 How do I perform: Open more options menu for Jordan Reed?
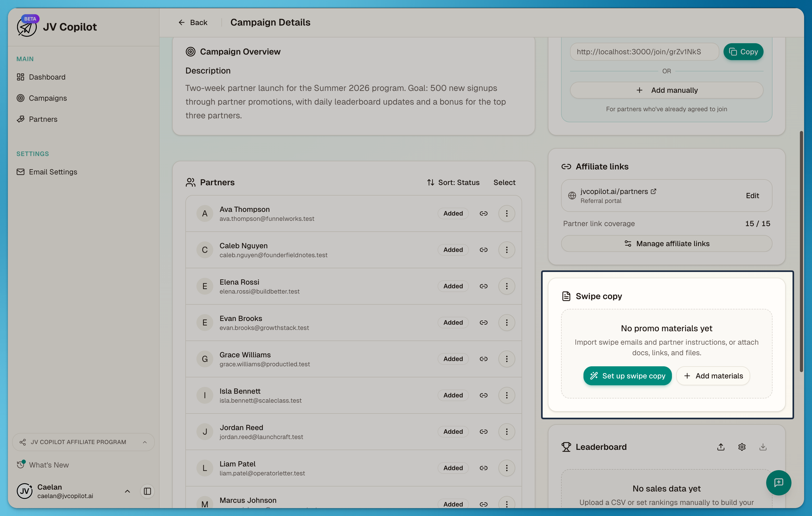coord(507,432)
